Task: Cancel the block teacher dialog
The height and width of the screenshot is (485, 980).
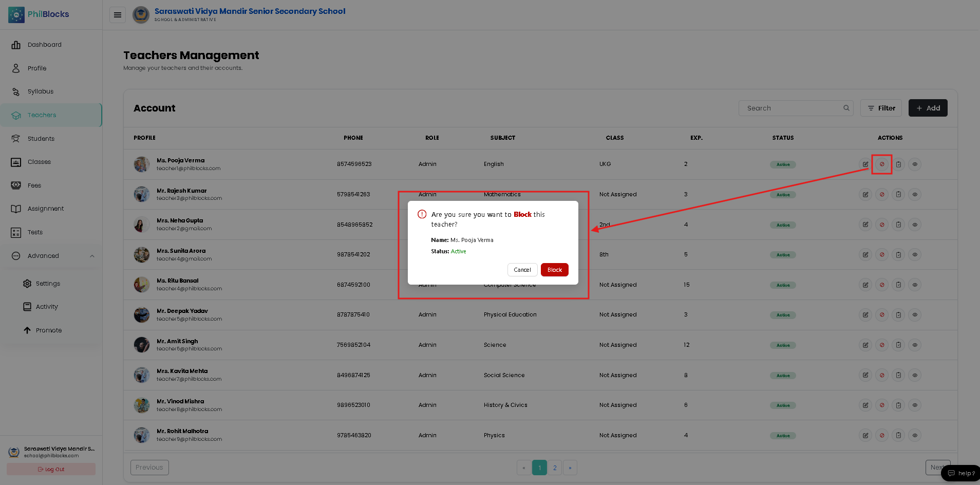Action: (x=522, y=270)
